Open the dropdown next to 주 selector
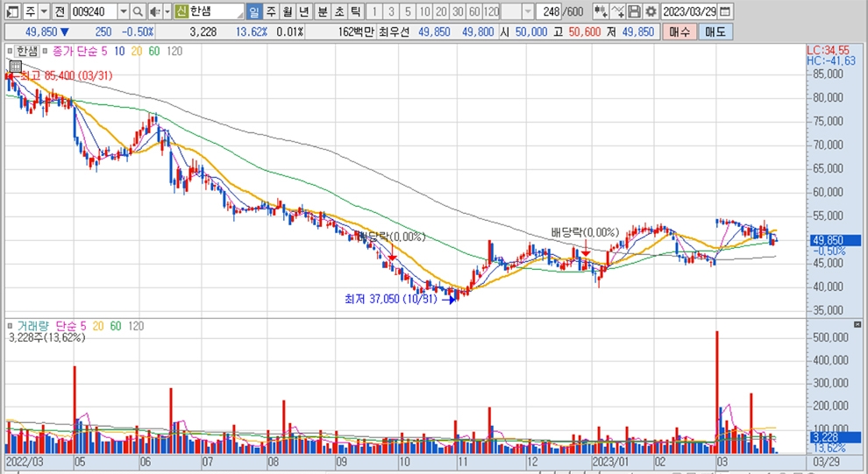868x474 pixels. pyautogui.click(x=42, y=11)
